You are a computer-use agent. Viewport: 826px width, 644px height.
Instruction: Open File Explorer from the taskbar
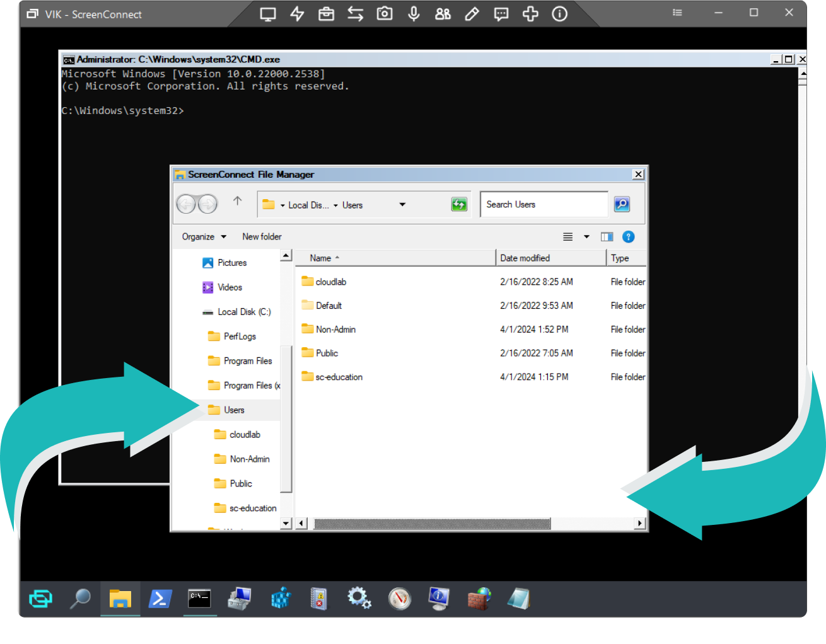click(120, 598)
